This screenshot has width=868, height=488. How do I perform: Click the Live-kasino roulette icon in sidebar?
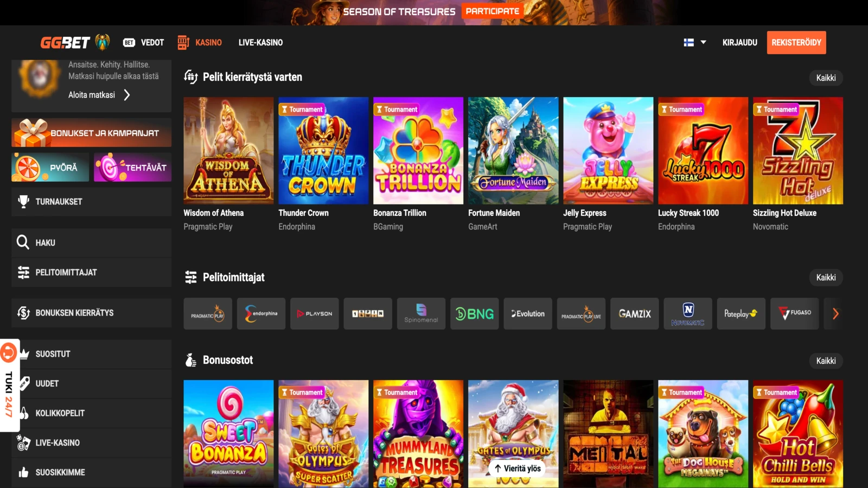[x=23, y=442]
